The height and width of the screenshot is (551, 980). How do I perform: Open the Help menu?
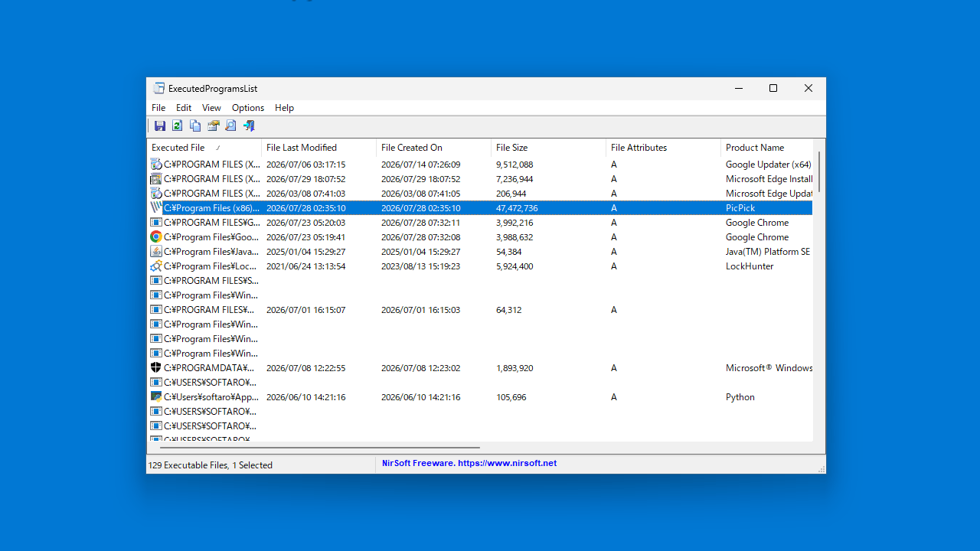click(x=284, y=108)
